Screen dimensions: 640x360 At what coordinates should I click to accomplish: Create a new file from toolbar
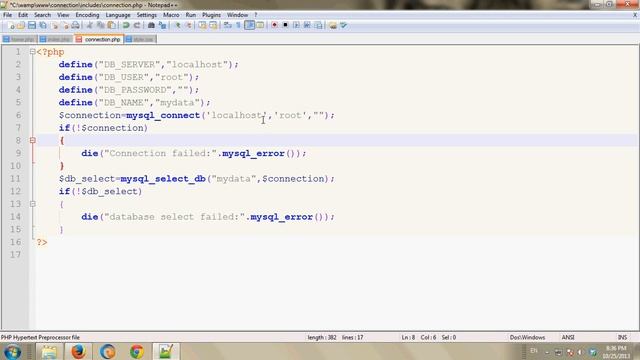click(11, 25)
